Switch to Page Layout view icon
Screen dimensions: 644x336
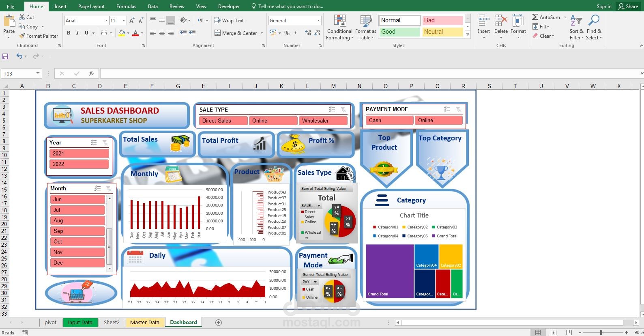[554, 332]
